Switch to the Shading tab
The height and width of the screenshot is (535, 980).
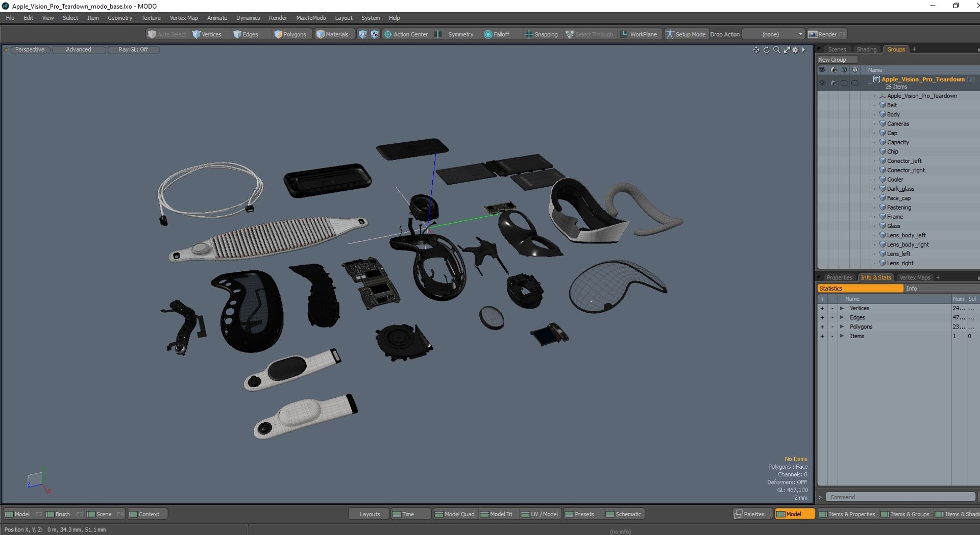(x=866, y=49)
